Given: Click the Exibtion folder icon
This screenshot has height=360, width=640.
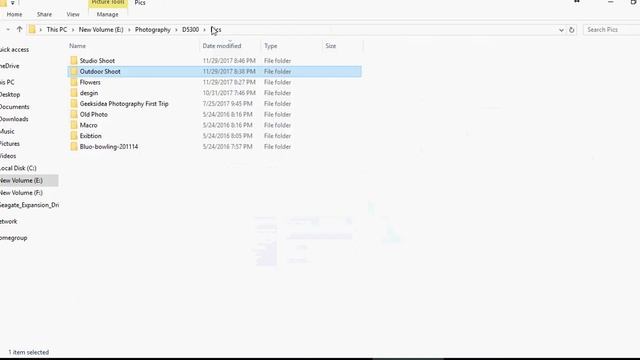Looking at the screenshot, I should point(74,136).
